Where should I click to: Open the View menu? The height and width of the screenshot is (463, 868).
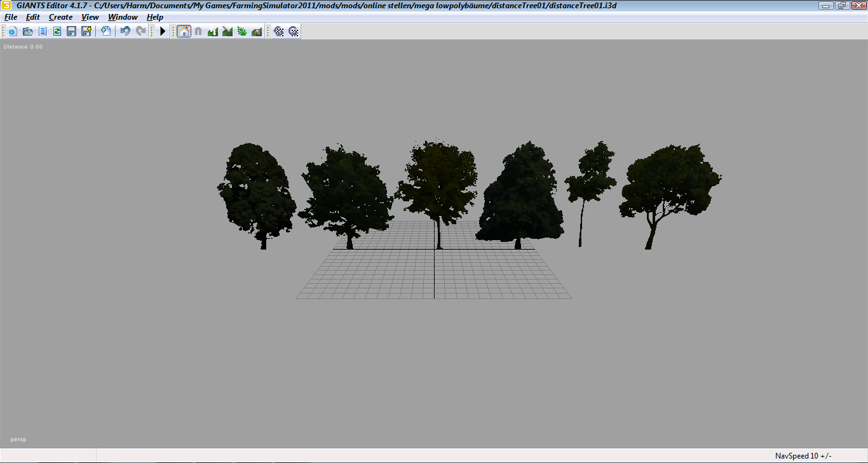(90, 17)
